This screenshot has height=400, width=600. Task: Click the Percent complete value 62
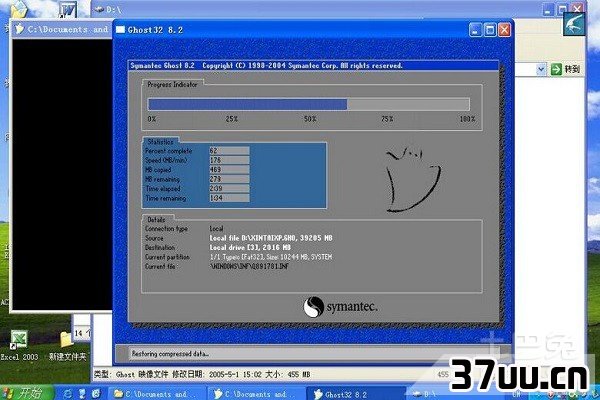point(229,150)
